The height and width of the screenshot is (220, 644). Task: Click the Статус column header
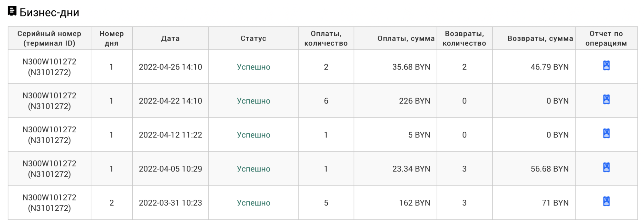253,38
